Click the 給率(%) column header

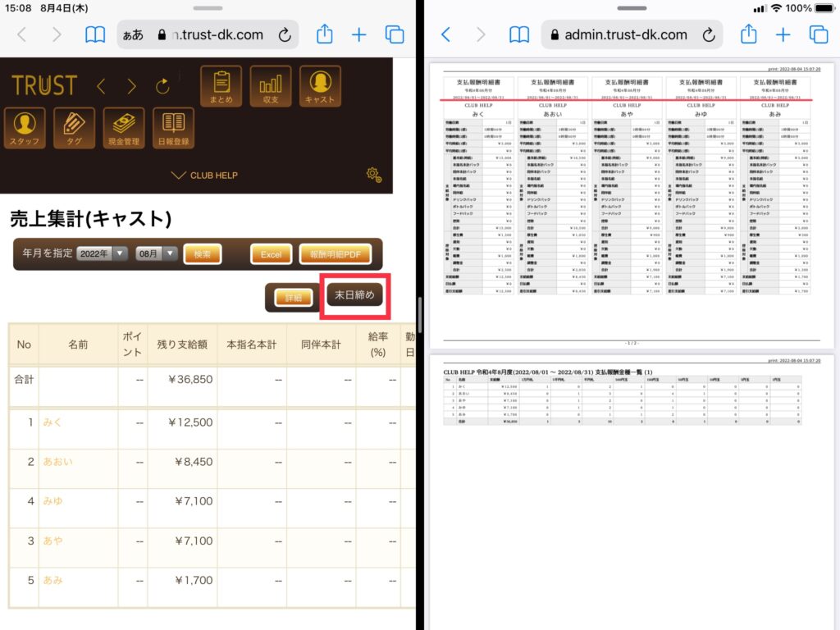[x=378, y=345]
